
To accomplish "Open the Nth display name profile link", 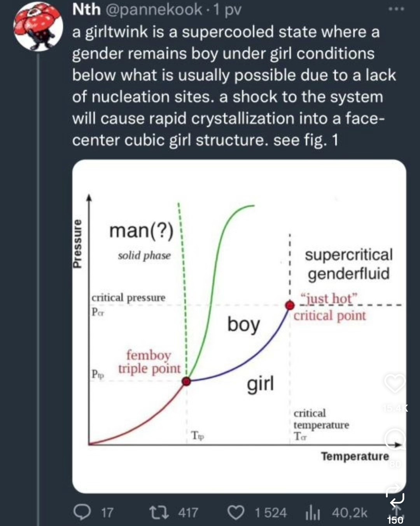I will click(86, 9).
